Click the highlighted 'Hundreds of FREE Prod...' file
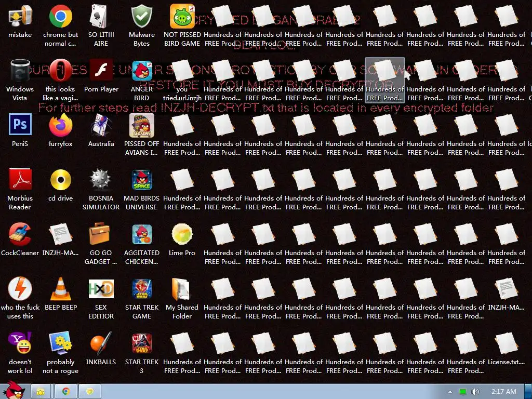 pyautogui.click(x=385, y=80)
